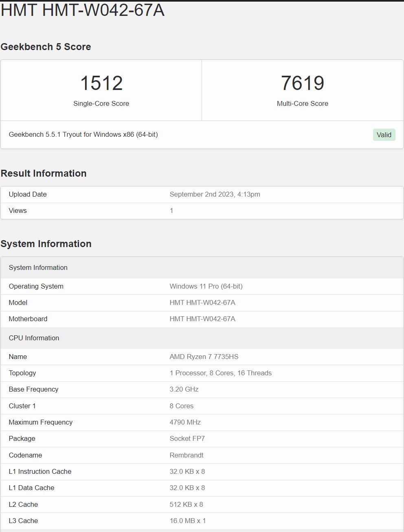Image resolution: width=404 pixels, height=532 pixels.
Task: Select the Geekbench 5.5.1 Tryout version text
Action: click(83, 134)
